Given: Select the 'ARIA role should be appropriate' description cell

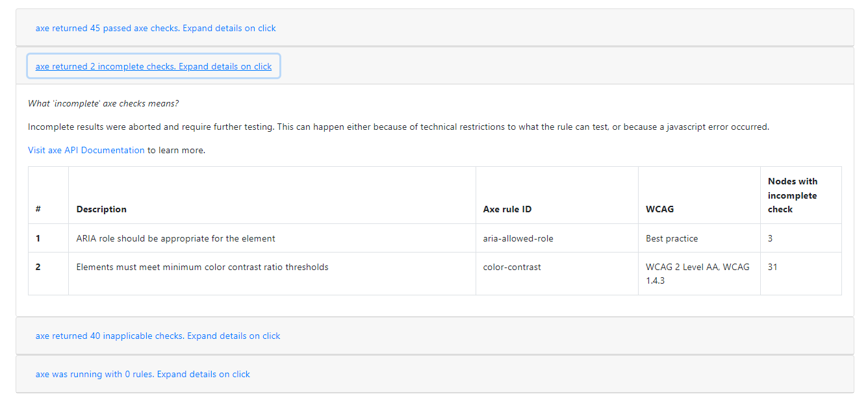Looking at the screenshot, I should click(175, 239).
